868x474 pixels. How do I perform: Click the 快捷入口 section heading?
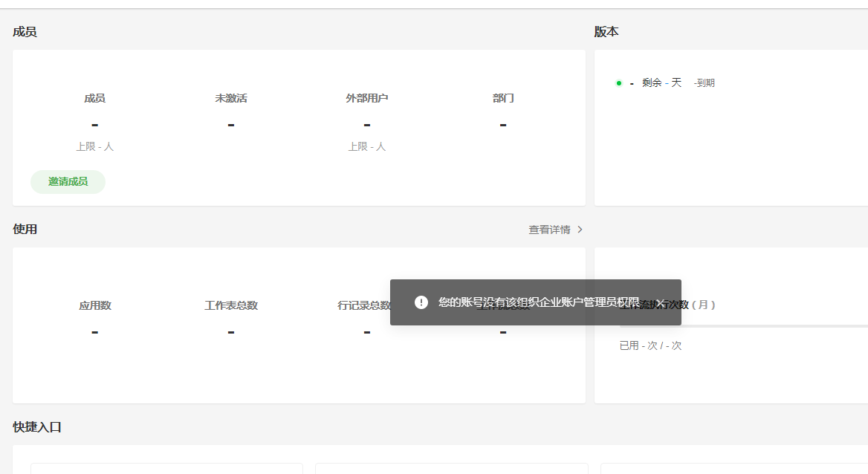[x=37, y=427]
